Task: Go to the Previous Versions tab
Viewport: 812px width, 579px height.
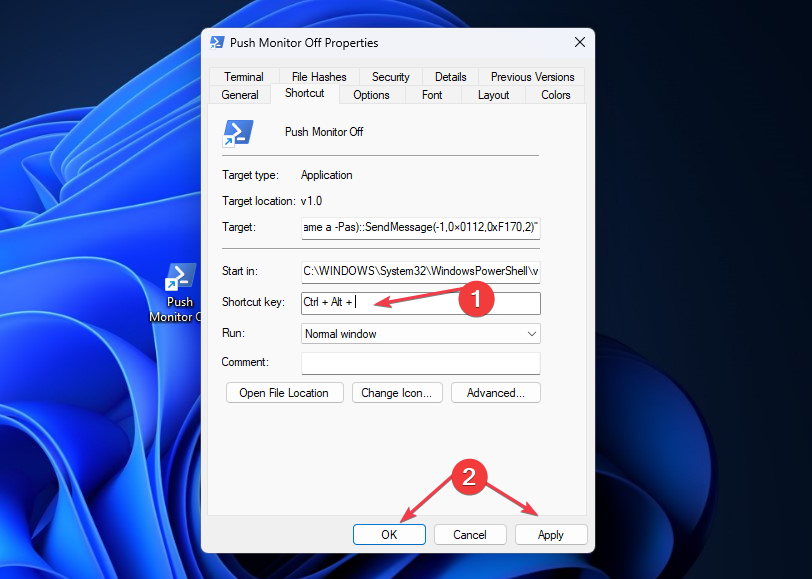Action: point(532,77)
